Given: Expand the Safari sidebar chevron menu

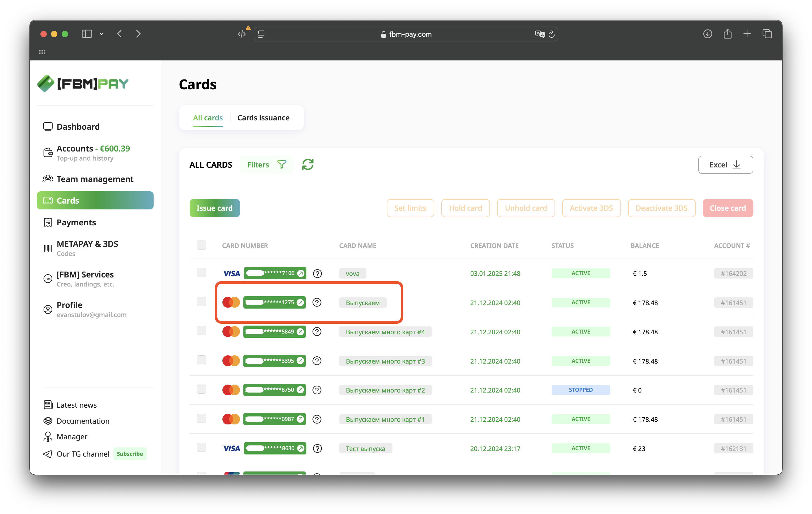Looking at the screenshot, I should click(101, 34).
